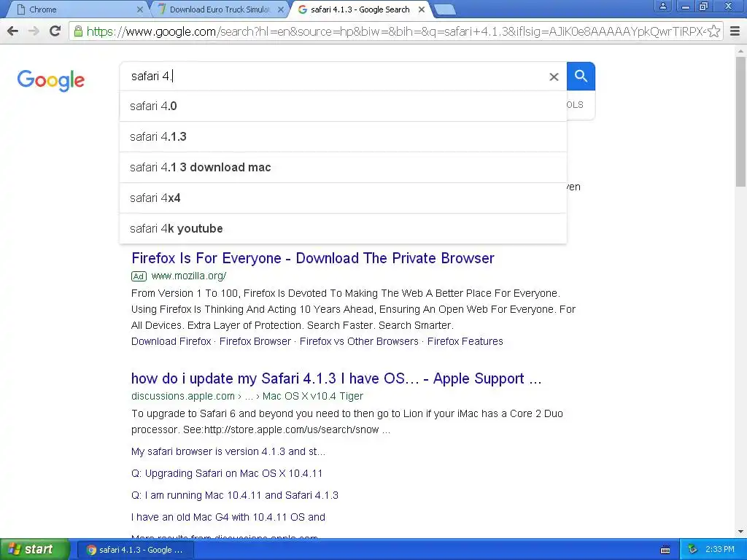Go back with the browser back arrow
Screen dimensions: 747x560
13,31
